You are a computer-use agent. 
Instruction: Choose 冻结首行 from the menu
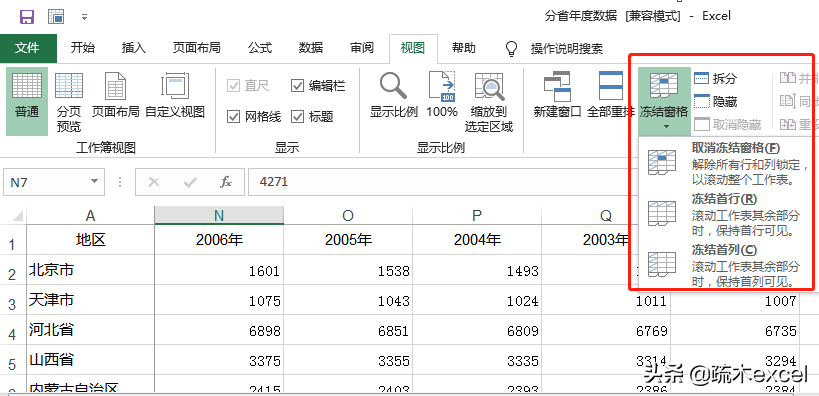coord(726,215)
